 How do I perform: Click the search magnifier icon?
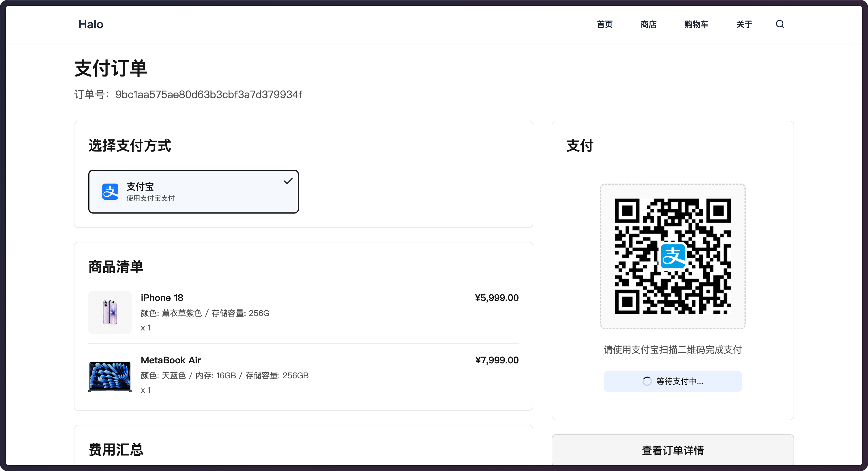pyautogui.click(x=780, y=24)
